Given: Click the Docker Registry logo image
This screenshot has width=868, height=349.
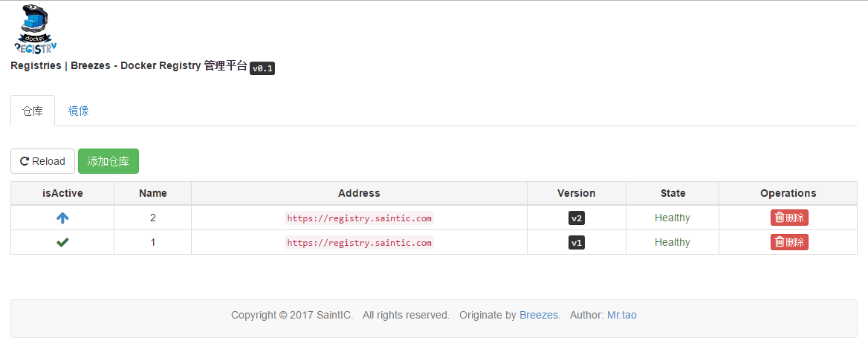Looking at the screenshot, I should [x=36, y=29].
